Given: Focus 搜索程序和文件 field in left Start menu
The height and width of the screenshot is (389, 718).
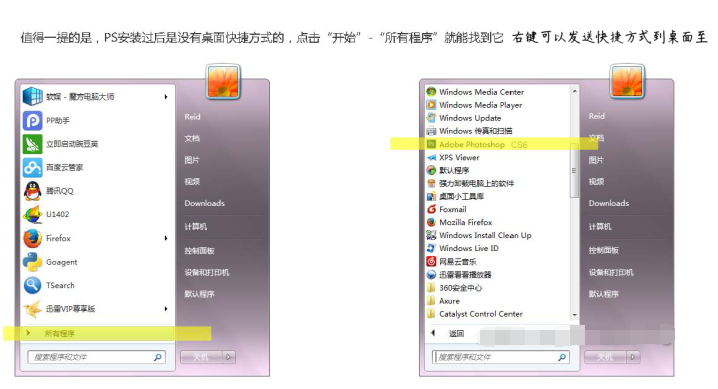Looking at the screenshot, I should (97, 357).
